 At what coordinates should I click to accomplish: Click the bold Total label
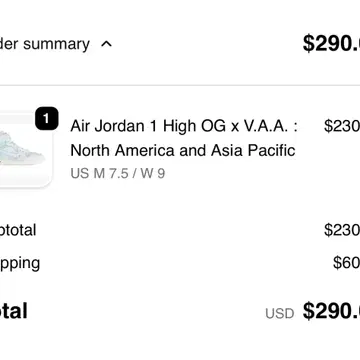pyautogui.click(x=14, y=311)
